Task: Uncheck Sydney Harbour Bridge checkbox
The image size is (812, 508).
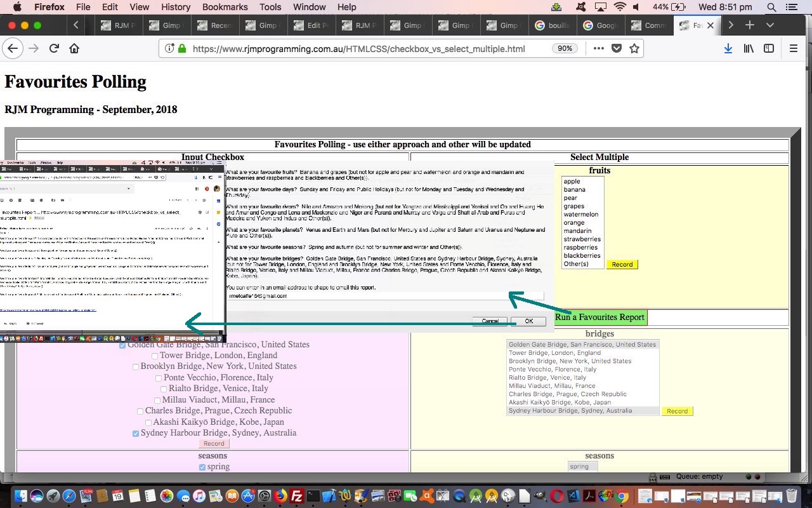Action: (136, 434)
